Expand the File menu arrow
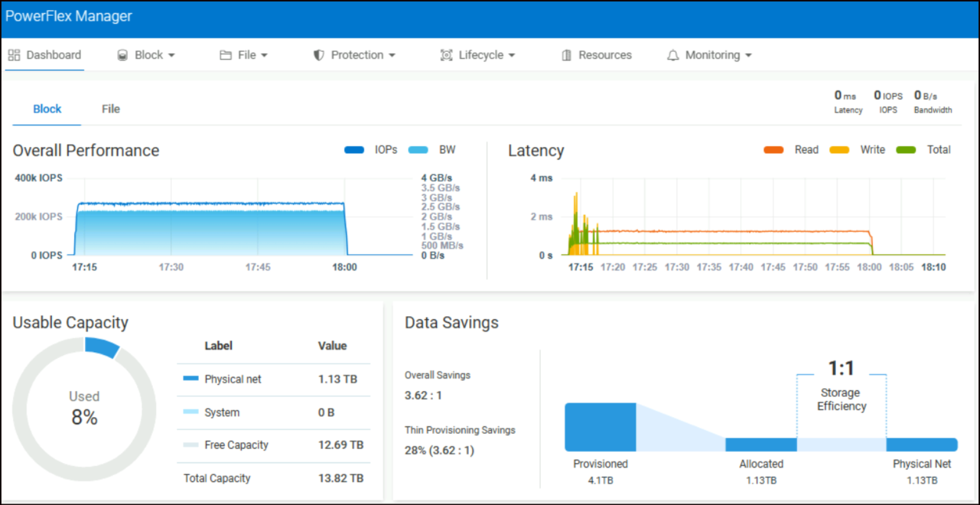The image size is (980, 505). point(264,55)
